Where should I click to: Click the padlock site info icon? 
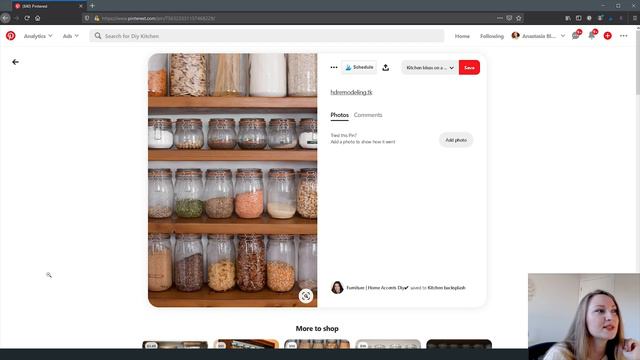(x=97, y=18)
